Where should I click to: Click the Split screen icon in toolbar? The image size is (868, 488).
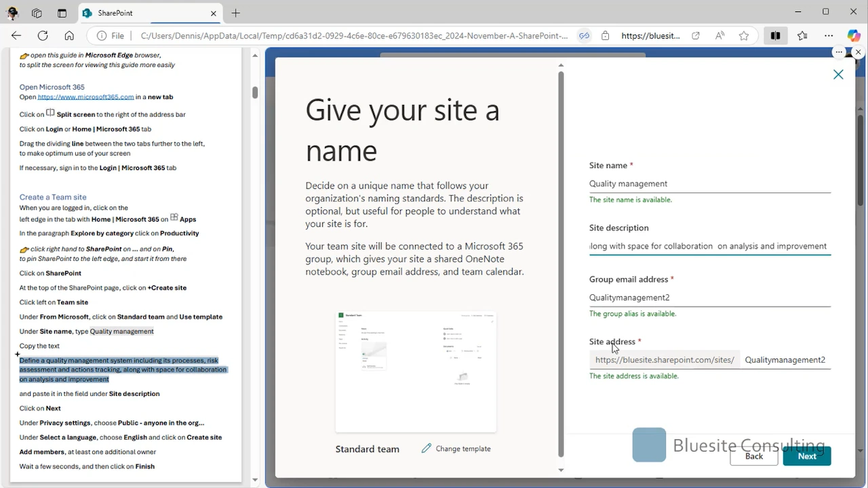(x=775, y=36)
